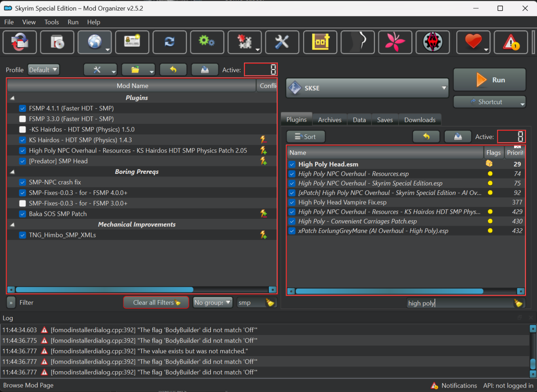Collapse the Mechanical Improvements separator group
The height and width of the screenshot is (392, 537).
[x=12, y=224]
